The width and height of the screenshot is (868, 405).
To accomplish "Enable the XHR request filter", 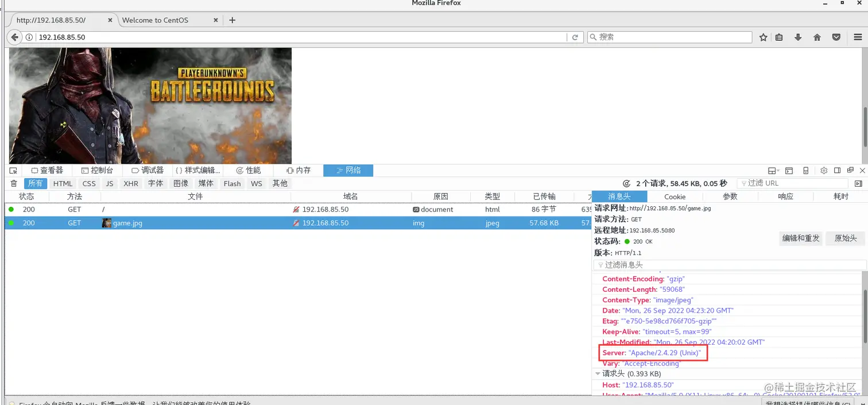I will (x=130, y=183).
